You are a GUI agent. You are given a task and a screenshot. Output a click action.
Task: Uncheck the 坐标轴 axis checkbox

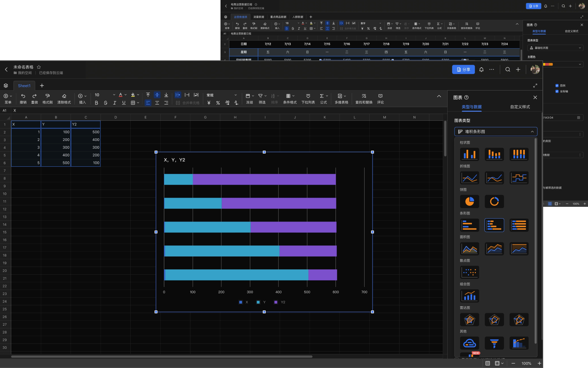(x=557, y=91)
